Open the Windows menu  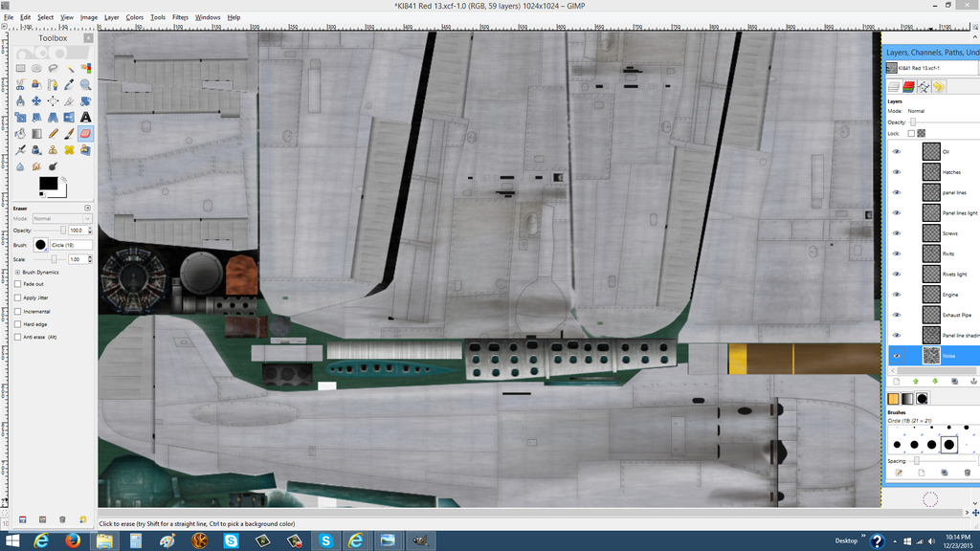click(208, 17)
